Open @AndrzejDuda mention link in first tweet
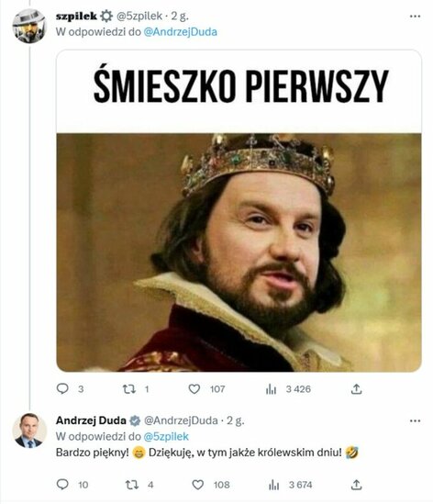This screenshot has width=433, height=504. pos(180,32)
